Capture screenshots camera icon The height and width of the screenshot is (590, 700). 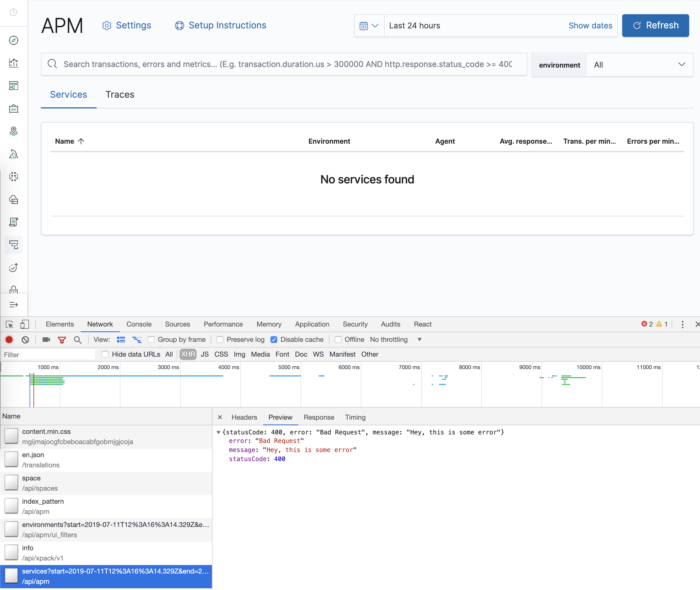[x=46, y=340]
